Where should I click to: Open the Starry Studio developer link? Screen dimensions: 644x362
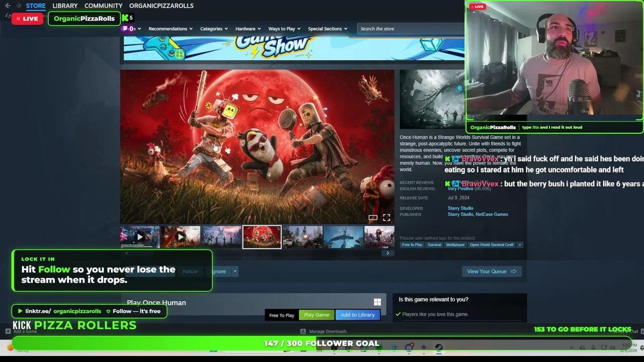coord(460,208)
